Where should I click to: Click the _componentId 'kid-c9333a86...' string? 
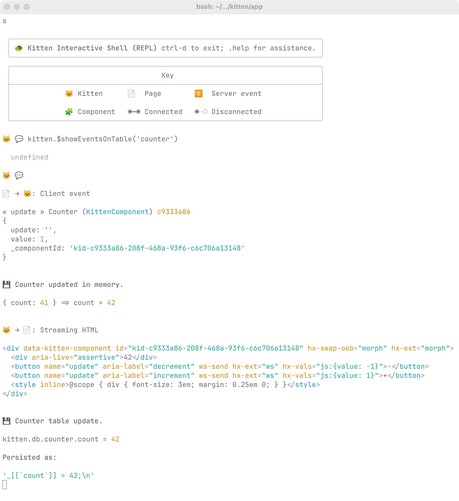(x=157, y=248)
